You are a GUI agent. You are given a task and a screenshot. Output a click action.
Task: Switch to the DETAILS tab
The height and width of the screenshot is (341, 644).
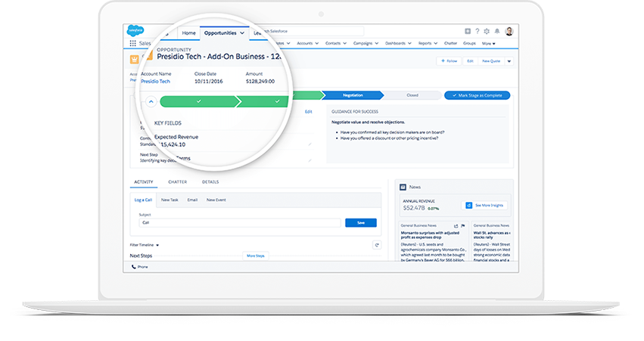click(210, 181)
